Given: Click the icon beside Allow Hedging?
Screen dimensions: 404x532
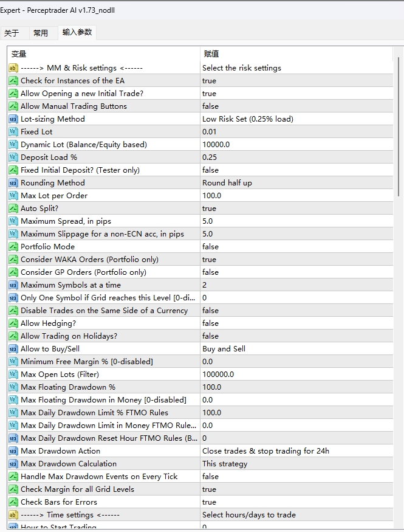Looking at the screenshot, I should [x=13, y=323].
